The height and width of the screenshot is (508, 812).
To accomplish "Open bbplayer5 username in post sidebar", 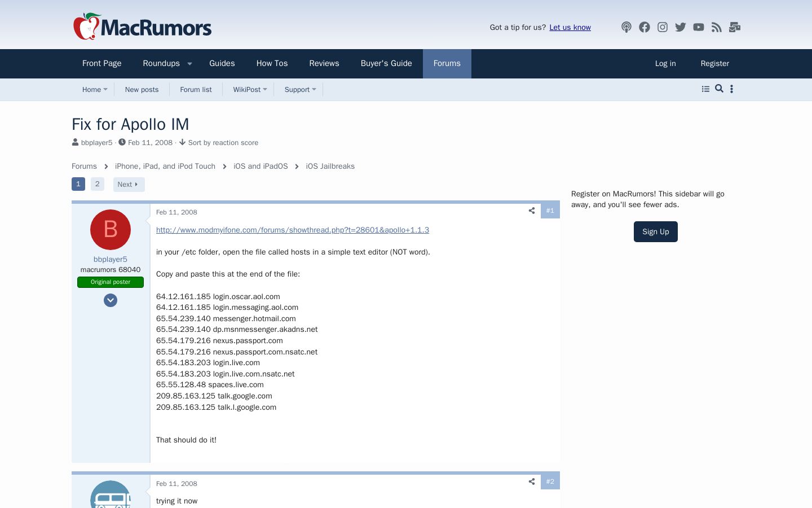I will click(111, 259).
